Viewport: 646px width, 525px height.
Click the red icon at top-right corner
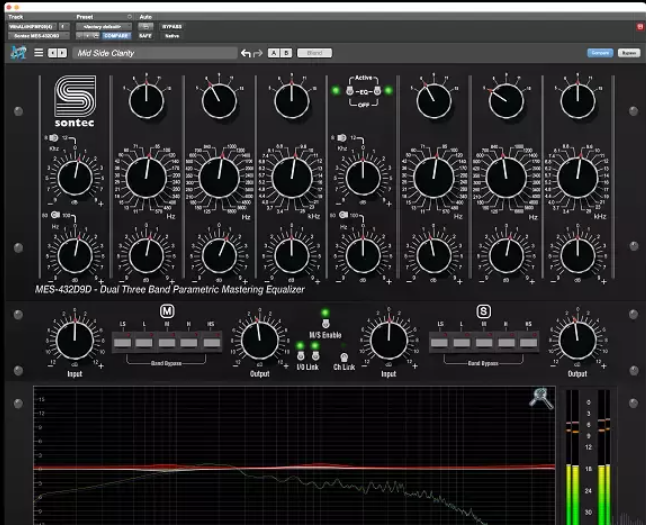tap(640, 26)
